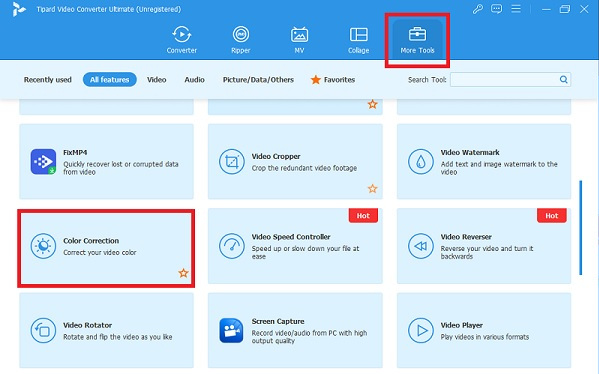This screenshot has width=599, height=374.
Task: Open the Video Cropper tool title
Action: [x=276, y=156]
